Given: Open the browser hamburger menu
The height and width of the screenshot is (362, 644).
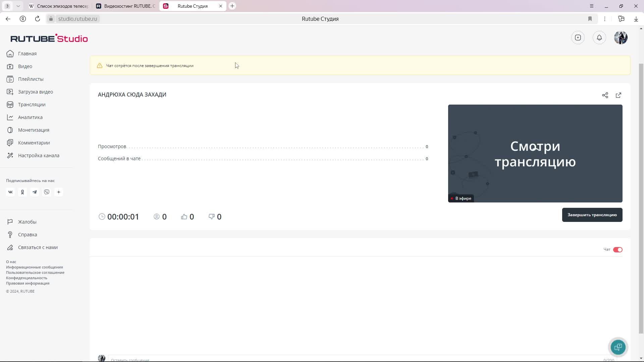Looking at the screenshot, I should click(592, 6).
